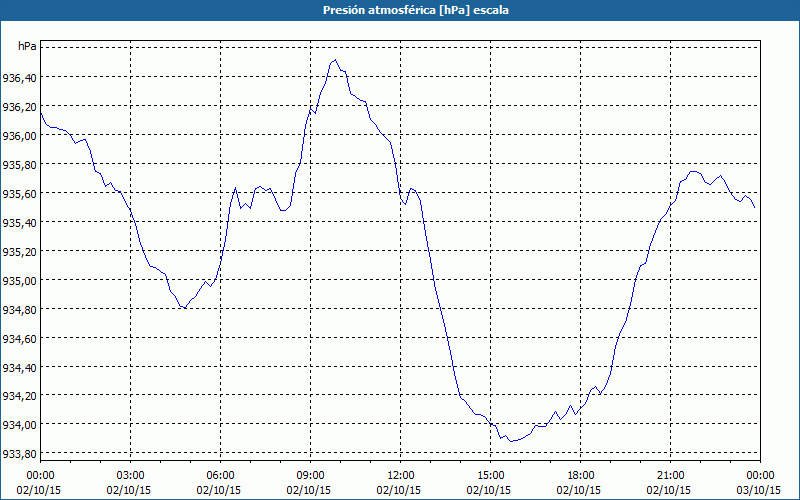Viewport: 800px width, 500px height.
Task: Pick the 935,00 pressure label
Action: point(19,281)
